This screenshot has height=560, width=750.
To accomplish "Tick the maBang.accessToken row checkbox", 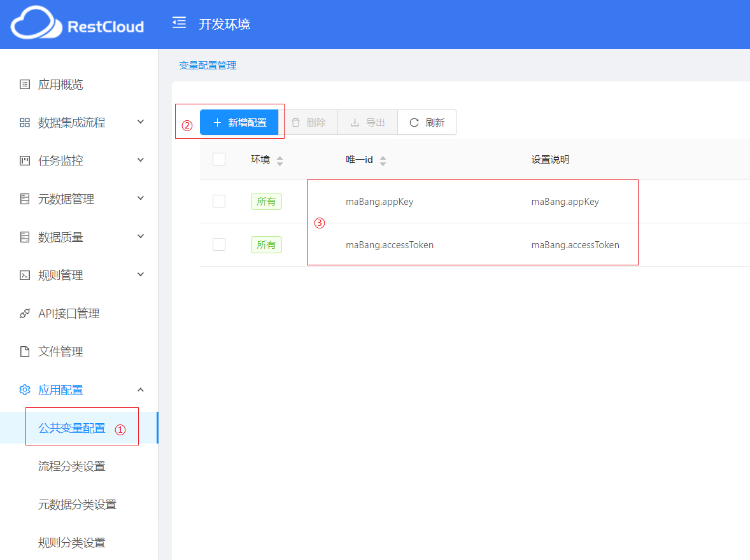I will click(219, 244).
